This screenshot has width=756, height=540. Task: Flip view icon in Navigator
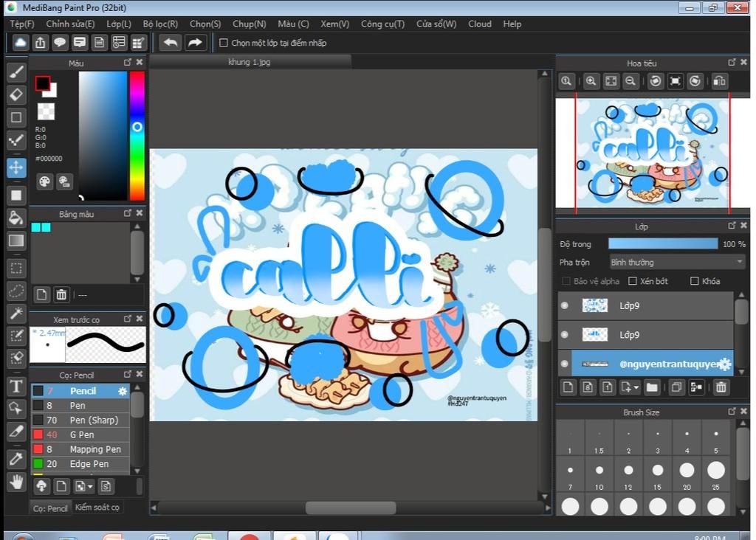click(x=719, y=81)
